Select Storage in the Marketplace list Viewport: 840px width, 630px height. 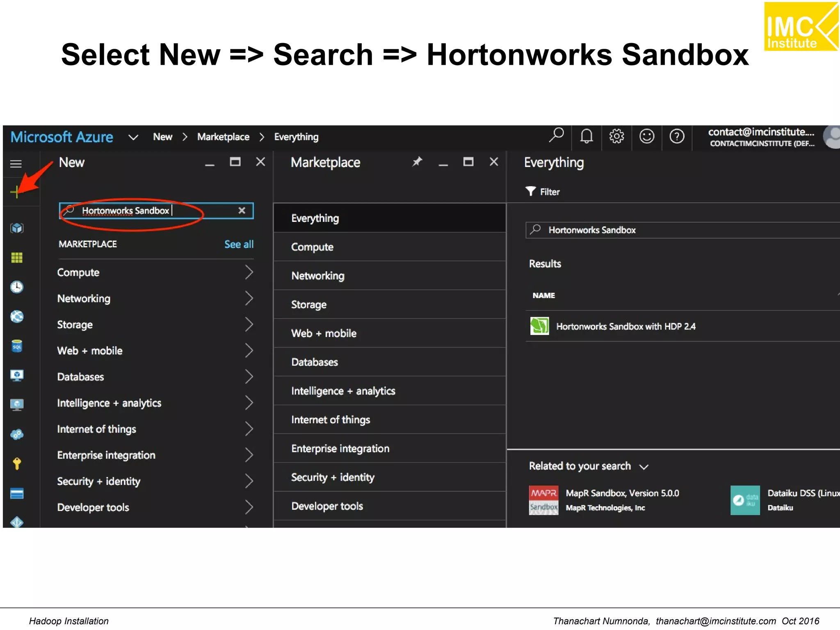pos(390,304)
